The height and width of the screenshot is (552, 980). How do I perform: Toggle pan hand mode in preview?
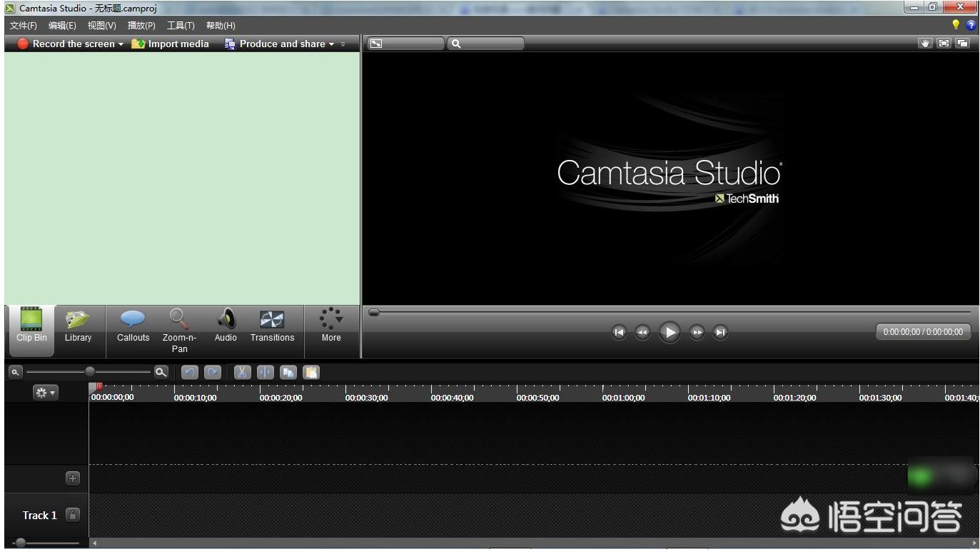point(926,44)
